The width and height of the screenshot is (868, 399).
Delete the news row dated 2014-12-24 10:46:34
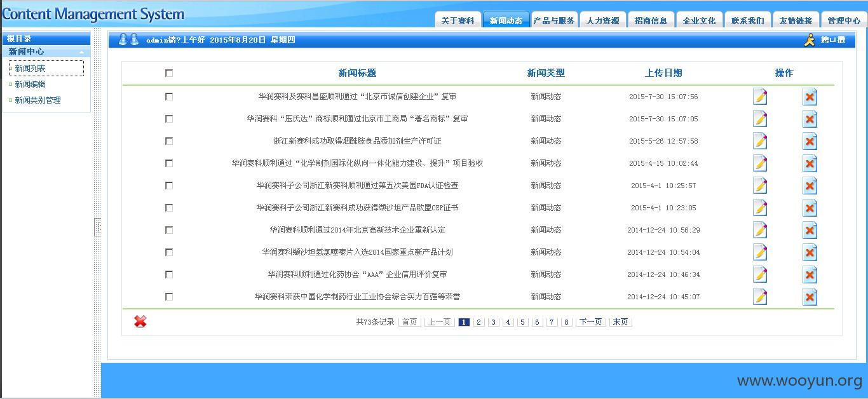tap(810, 274)
